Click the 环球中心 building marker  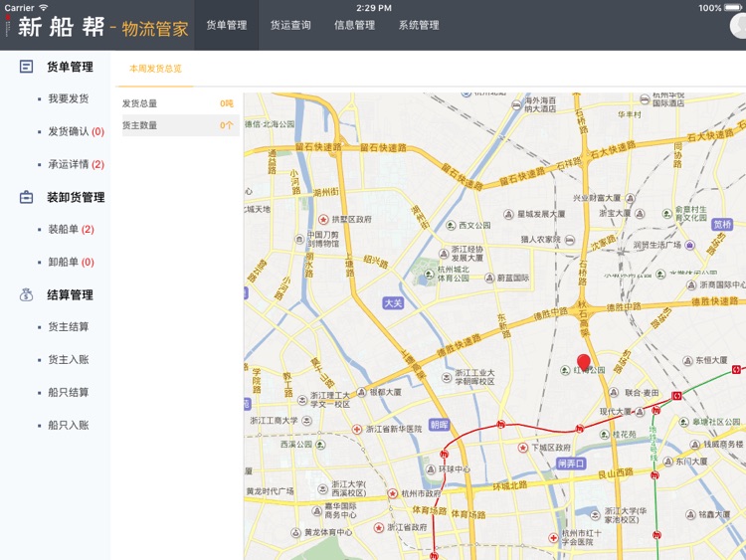tap(431, 469)
